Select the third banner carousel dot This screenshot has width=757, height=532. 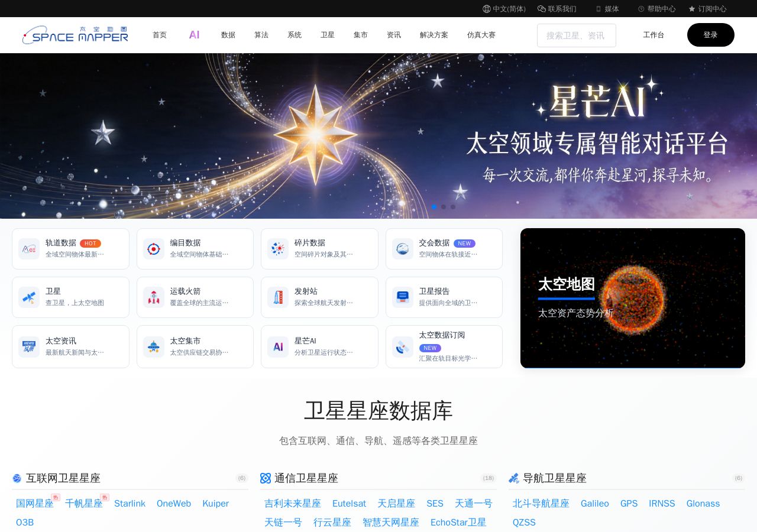[453, 207]
